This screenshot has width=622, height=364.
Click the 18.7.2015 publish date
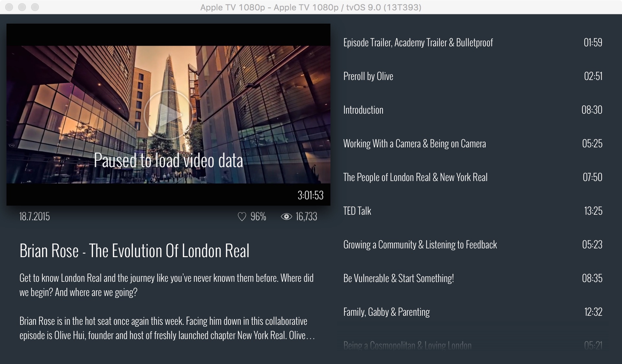coord(35,216)
